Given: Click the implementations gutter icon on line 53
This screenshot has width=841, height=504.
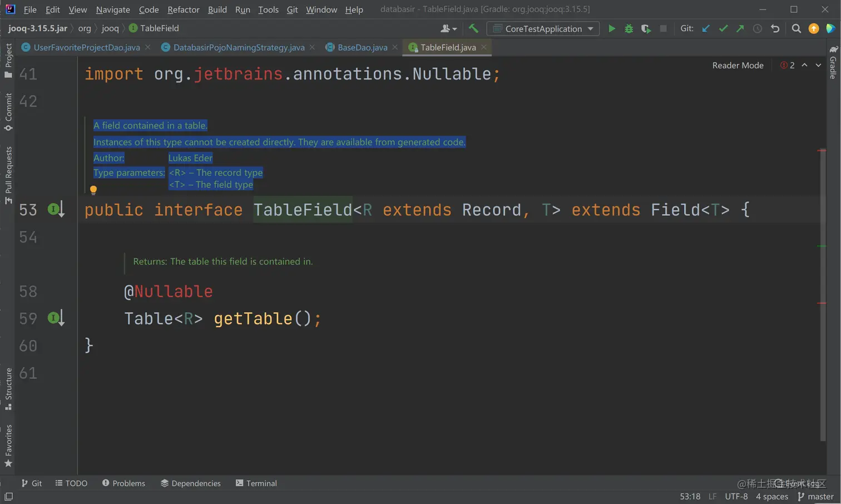Looking at the screenshot, I should tap(56, 210).
